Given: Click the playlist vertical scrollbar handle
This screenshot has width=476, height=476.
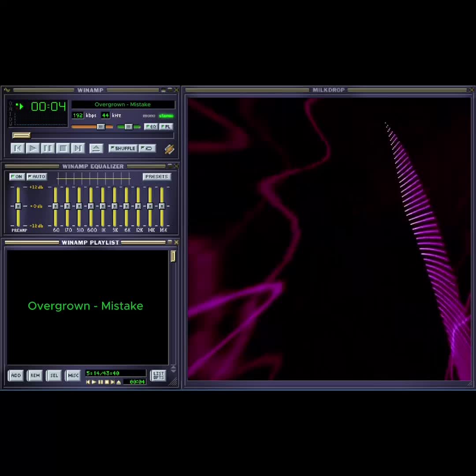Looking at the screenshot, I should [x=173, y=257].
